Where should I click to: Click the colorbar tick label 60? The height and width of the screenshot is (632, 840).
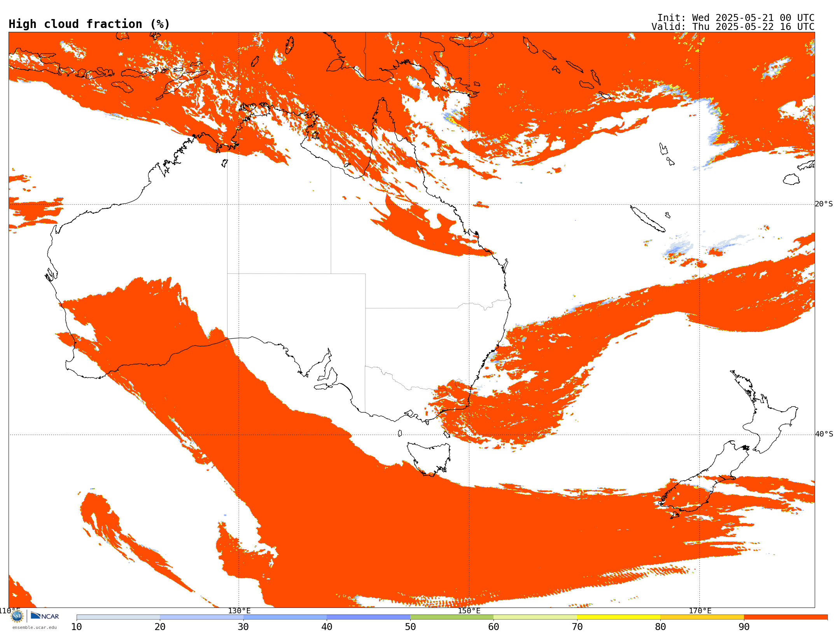[x=493, y=627]
